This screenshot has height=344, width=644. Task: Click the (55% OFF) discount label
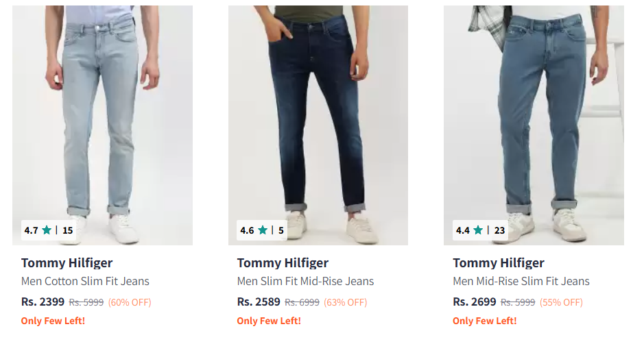coord(561,302)
